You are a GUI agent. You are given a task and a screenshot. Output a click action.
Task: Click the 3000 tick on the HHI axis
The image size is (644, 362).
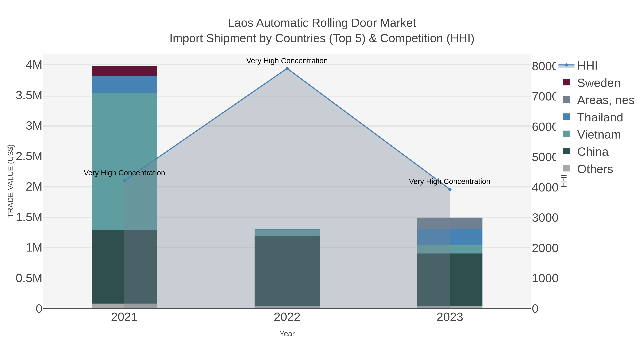[x=545, y=218]
